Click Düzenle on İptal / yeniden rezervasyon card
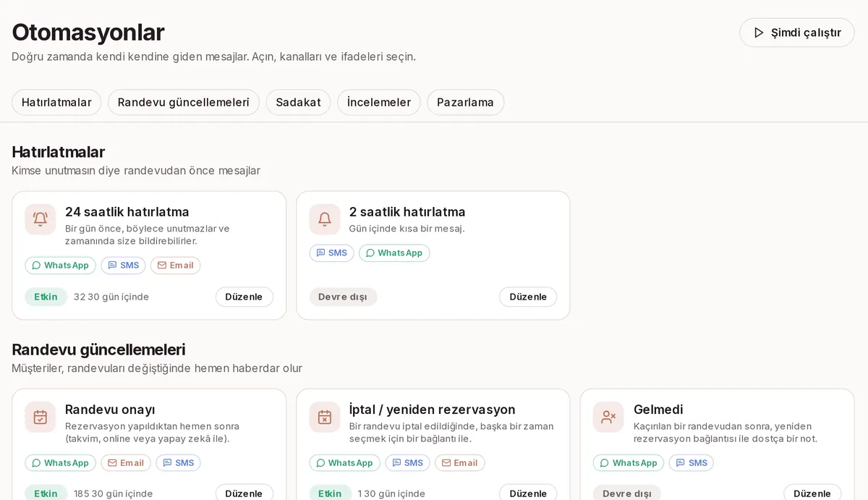This screenshot has width=868, height=500. pyautogui.click(x=528, y=493)
